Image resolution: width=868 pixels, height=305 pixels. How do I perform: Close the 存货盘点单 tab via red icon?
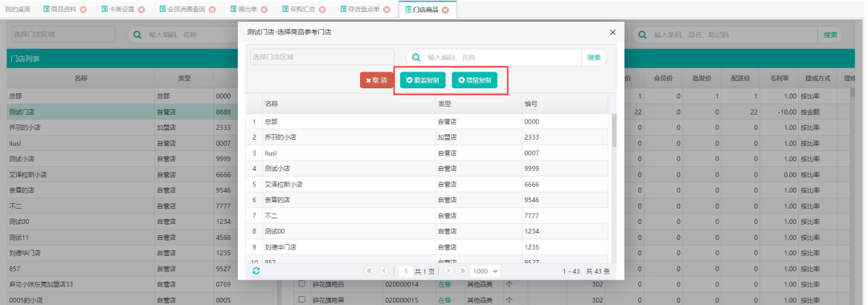point(387,10)
